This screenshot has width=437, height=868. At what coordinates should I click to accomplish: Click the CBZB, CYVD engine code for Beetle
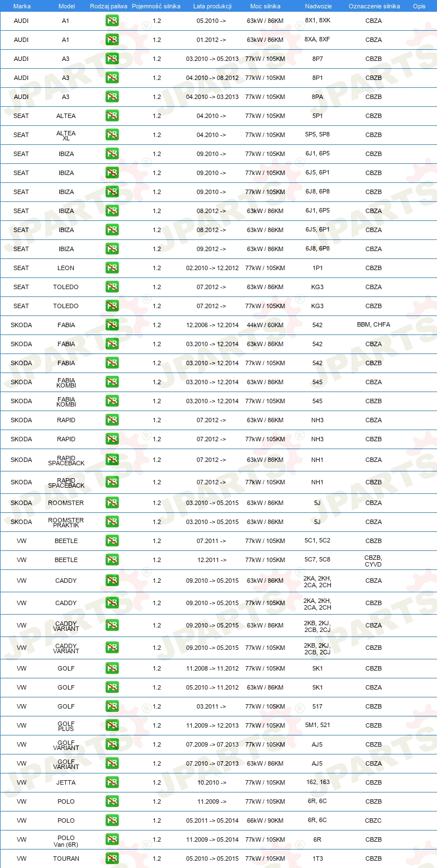[x=374, y=560]
